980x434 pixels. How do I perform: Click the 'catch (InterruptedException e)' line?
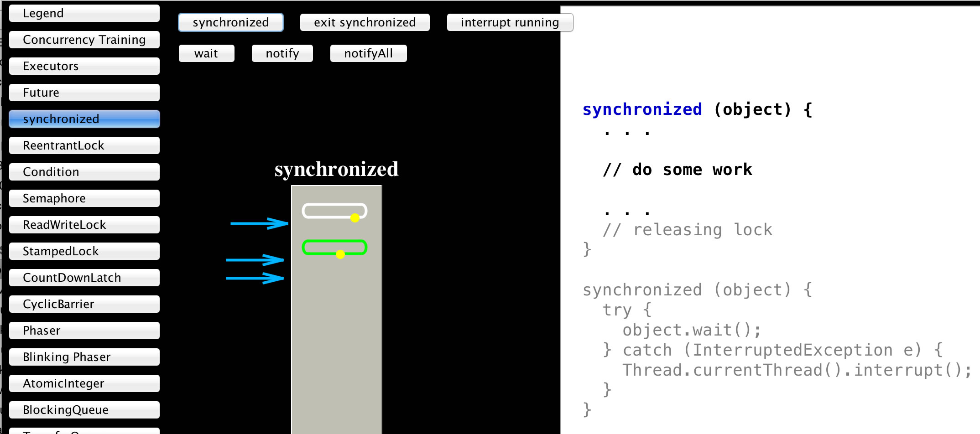tap(773, 350)
